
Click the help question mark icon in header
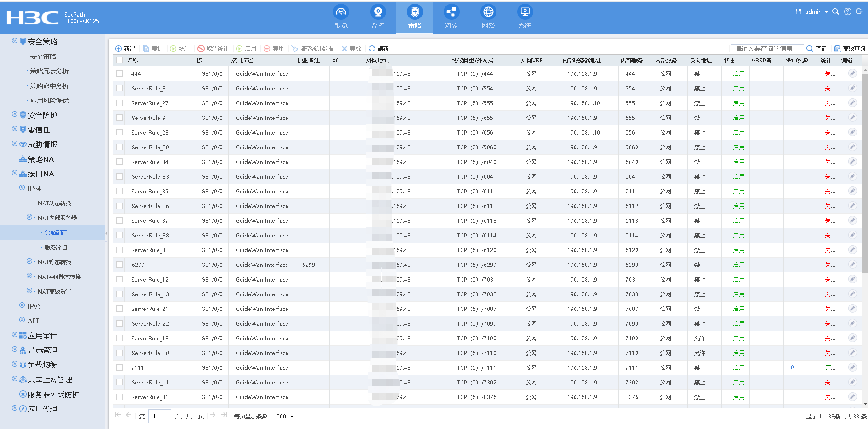[x=848, y=11]
